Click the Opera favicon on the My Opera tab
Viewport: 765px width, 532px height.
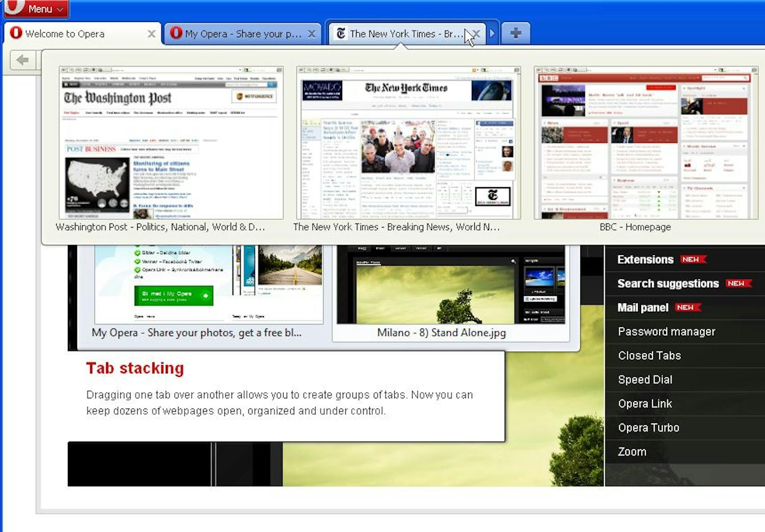click(176, 33)
